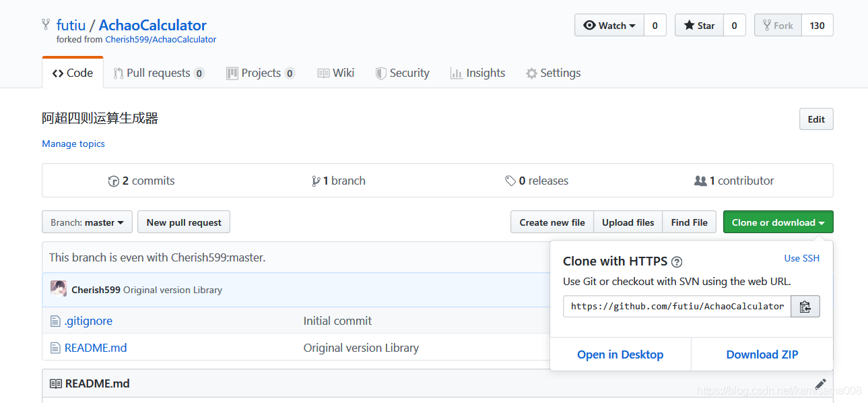Viewport: 868px width, 403px height.
Task: Click the book icon in README.md header
Action: (x=56, y=383)
